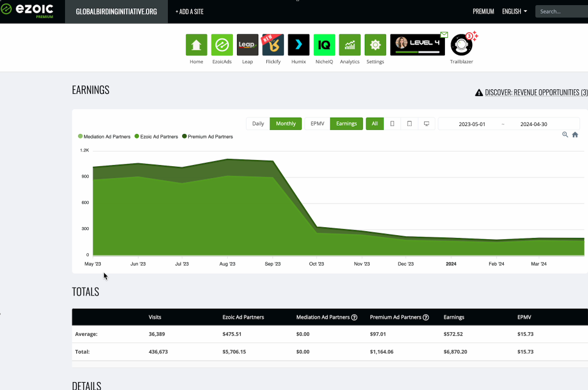Click the total earnings value $6,870.20
This screenshot has width=588, height=390.
[455, 352]
